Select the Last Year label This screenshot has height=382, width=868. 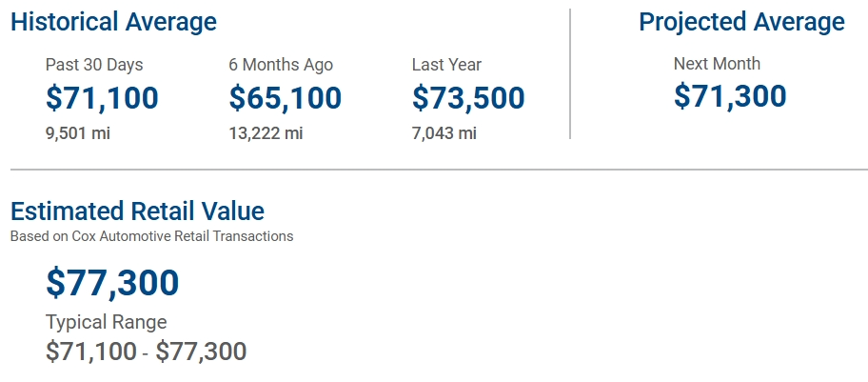(446, 65)
